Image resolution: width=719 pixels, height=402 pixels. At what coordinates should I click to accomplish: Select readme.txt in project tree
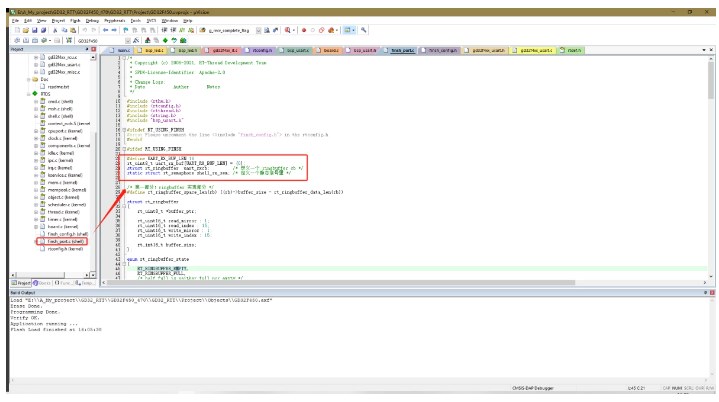[x=59, y=87]
